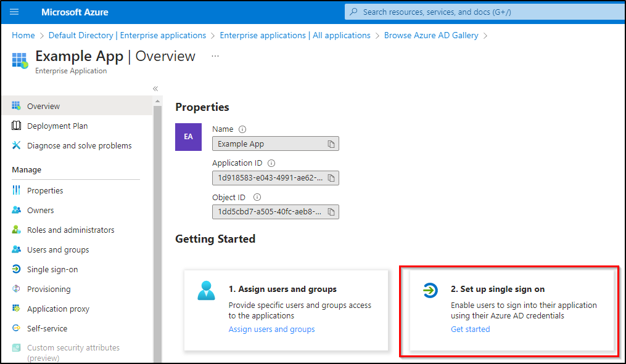Open Diagnose and solve problems

point(79,145)
